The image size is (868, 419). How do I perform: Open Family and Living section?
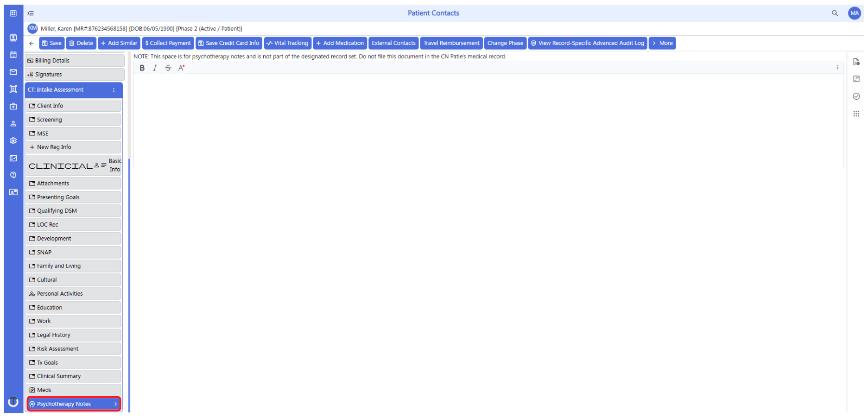(x=74, y=266)
